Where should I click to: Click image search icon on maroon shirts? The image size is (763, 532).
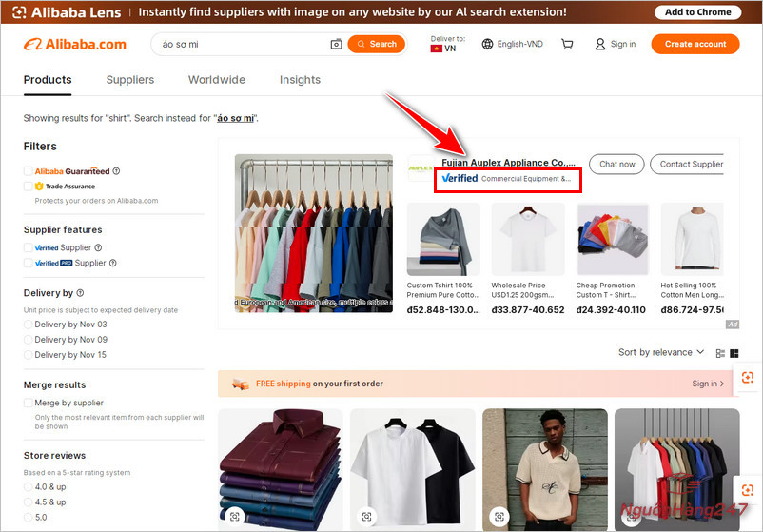click(x=234, y=517)
